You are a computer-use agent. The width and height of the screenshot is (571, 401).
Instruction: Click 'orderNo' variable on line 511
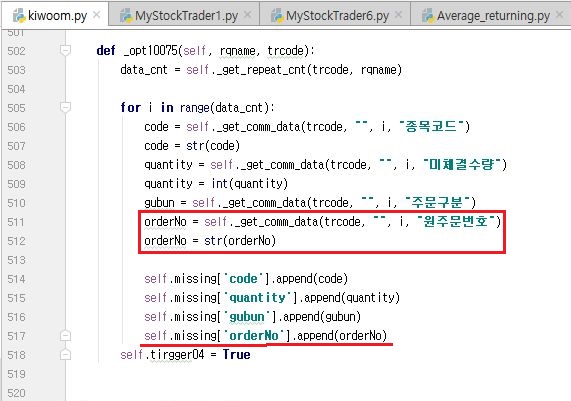pos(165,221)
